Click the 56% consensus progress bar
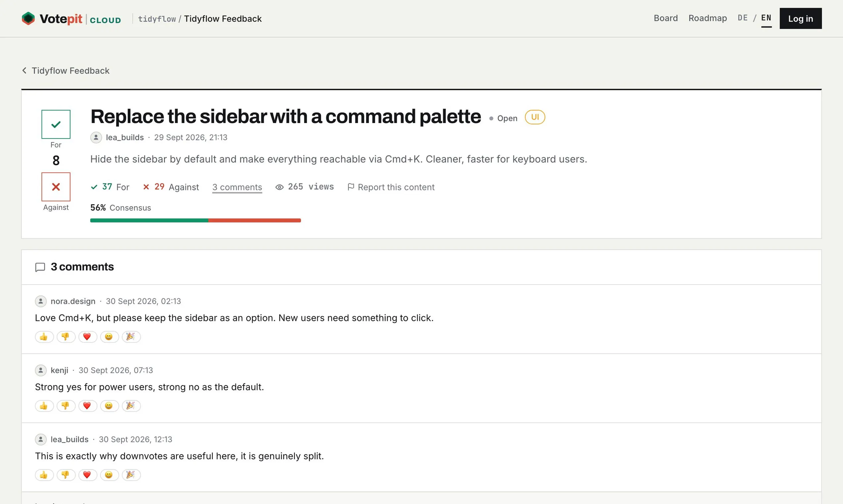Screen dimensions: 843x504 pos(195,220)
